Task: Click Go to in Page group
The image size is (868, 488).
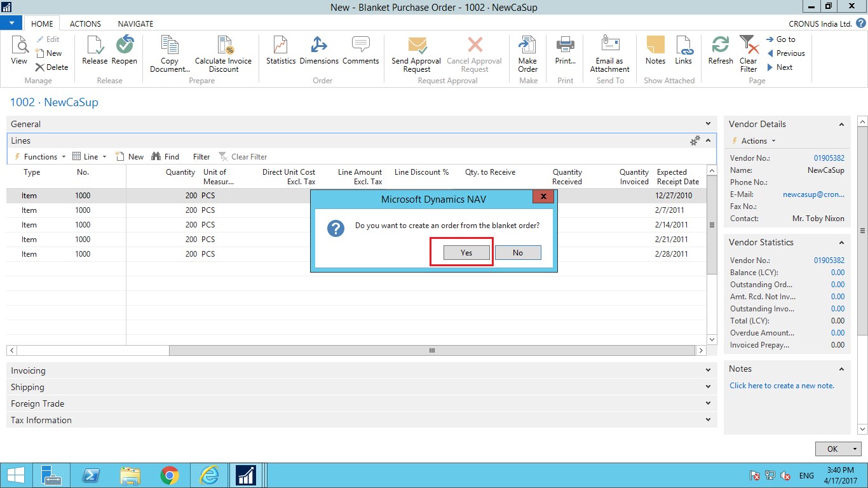Action: [x=781, y=39]
